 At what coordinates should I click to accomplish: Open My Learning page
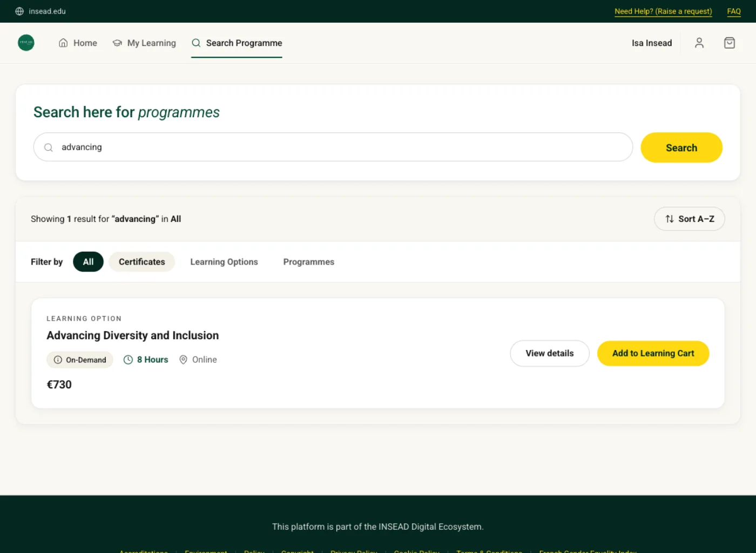tap(144, 43)
